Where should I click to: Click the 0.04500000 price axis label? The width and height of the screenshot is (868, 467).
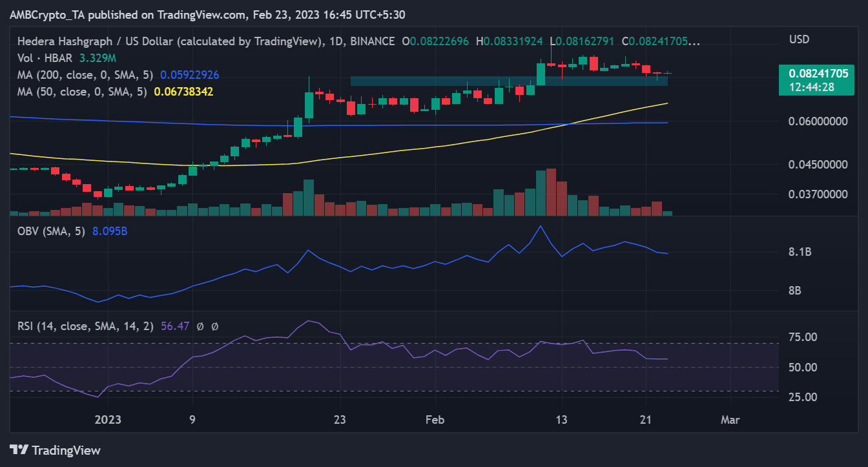(818, 165)
